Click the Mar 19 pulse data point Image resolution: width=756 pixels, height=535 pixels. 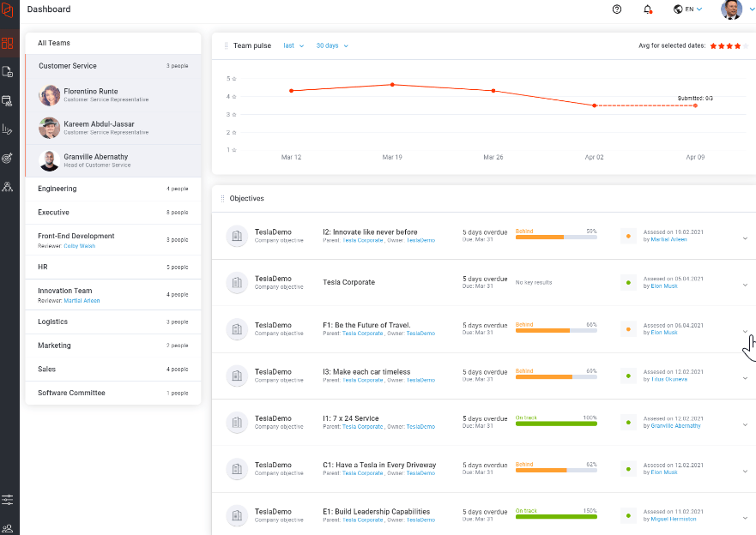click(x=392, y=85)
